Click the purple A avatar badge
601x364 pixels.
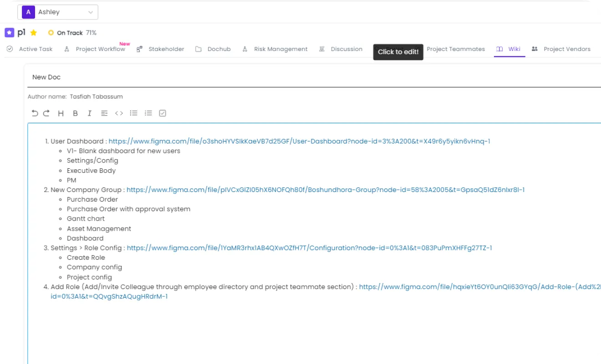pyautogui.click(x=28, y=12)
